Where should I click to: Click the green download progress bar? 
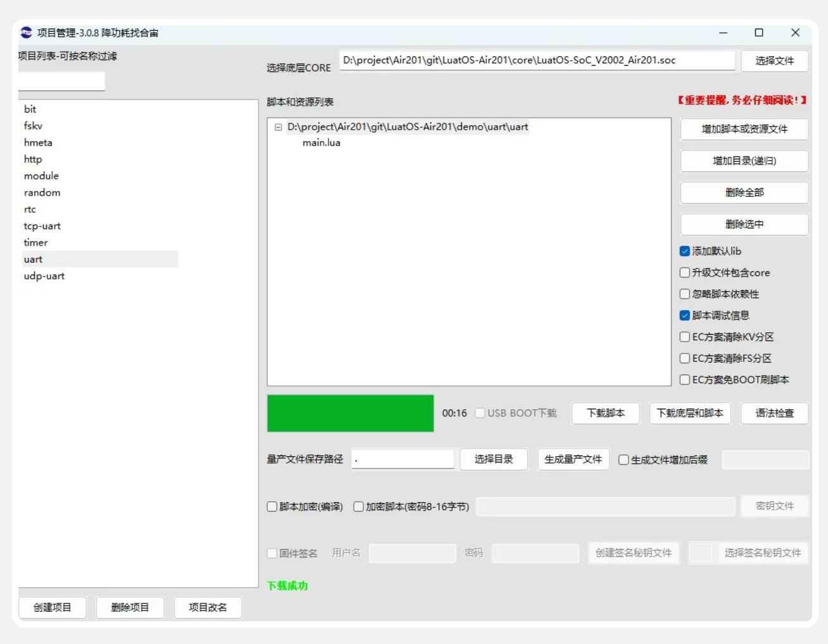tap(350, 414)
